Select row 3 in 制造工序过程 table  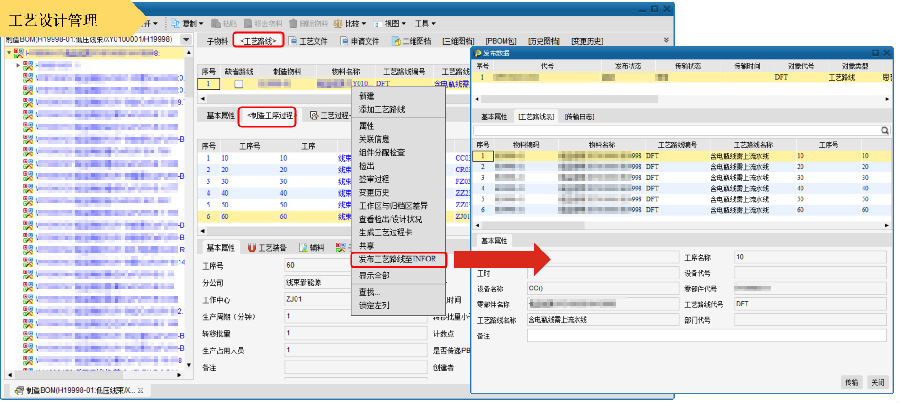coord(273,181)
